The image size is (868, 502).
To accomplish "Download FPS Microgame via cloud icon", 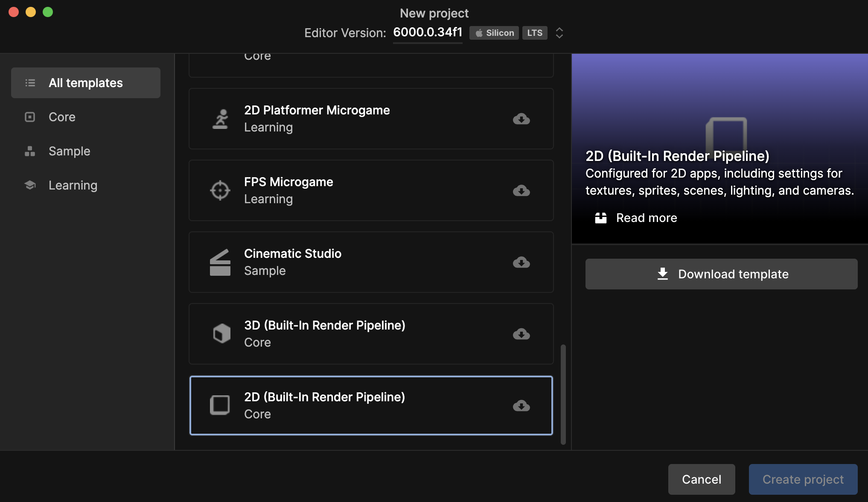I will [521, 190].
